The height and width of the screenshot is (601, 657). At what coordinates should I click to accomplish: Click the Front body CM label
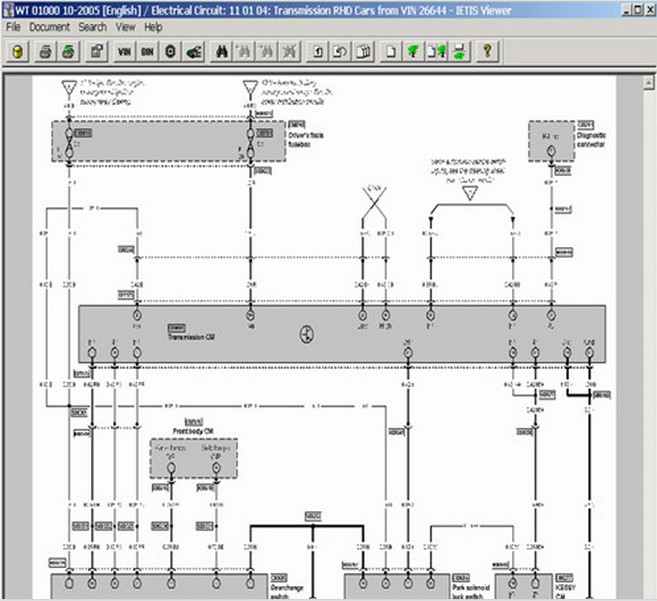tap(193, 431)
